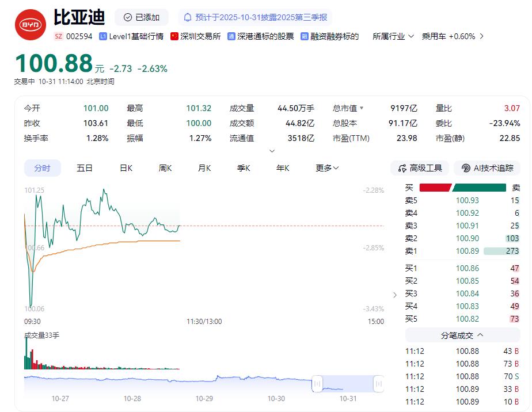Expand the 所属行业 dropdown
The height and width of the screenshot is (412, 532).
point(393,36)
